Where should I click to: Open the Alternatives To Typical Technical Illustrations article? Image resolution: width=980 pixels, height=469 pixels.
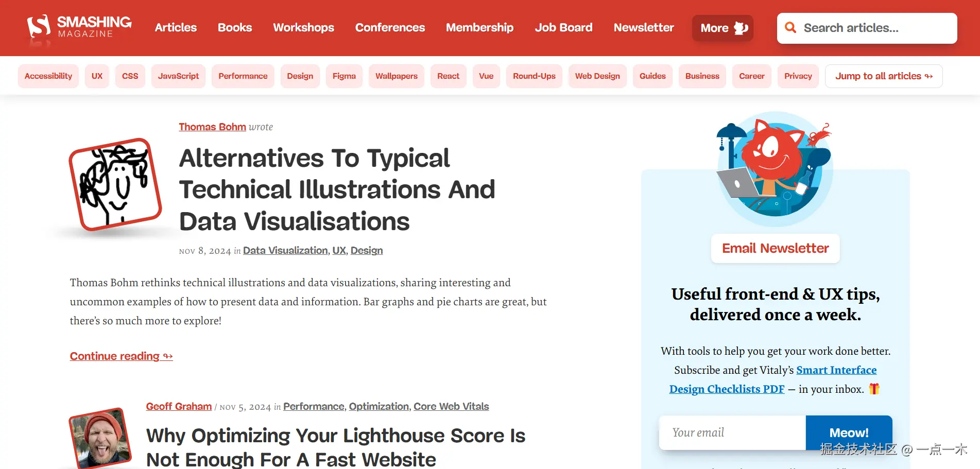[x=337, y=189]
